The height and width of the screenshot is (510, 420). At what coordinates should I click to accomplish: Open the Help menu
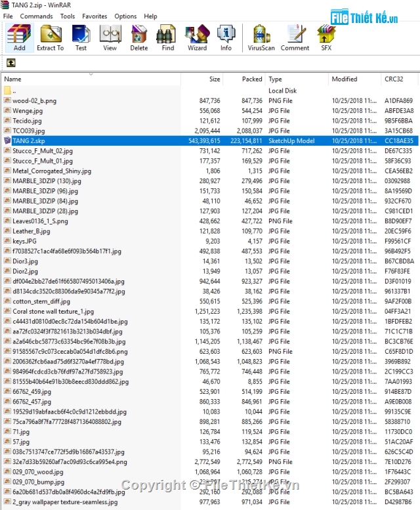coord(150,16)
